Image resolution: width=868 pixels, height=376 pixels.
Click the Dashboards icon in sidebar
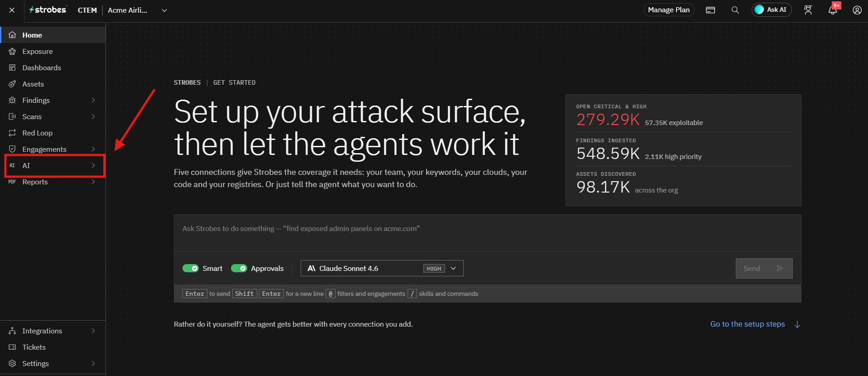pyautogui.click(x=12, y=67)
